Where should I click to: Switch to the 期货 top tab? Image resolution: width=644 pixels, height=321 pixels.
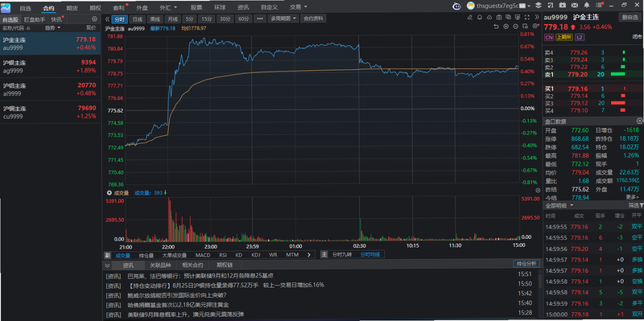(72, 7)
